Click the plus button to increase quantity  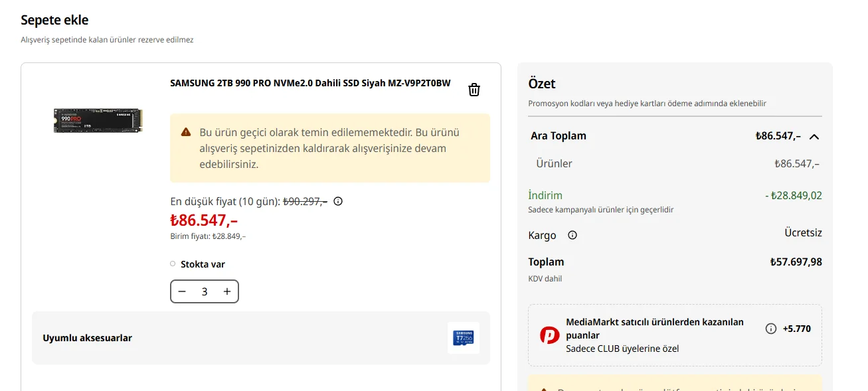pos(227,291)
